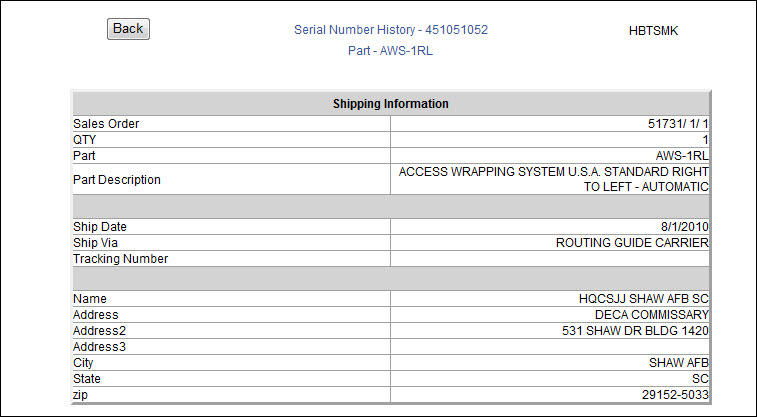Click the Part - AWS-1RL heading text
Image resolution: width=757 pixels, height=417 pixels.
point(390,51)
